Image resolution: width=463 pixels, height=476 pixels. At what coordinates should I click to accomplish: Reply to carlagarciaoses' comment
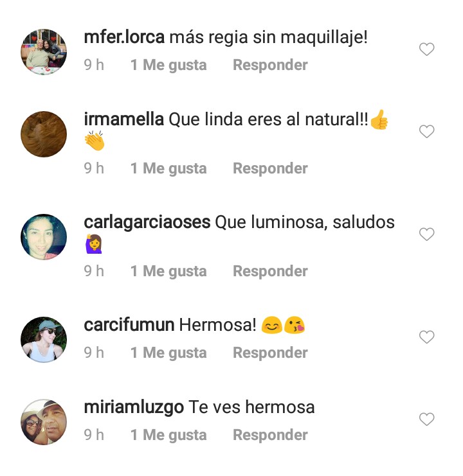tap(270, 271)
